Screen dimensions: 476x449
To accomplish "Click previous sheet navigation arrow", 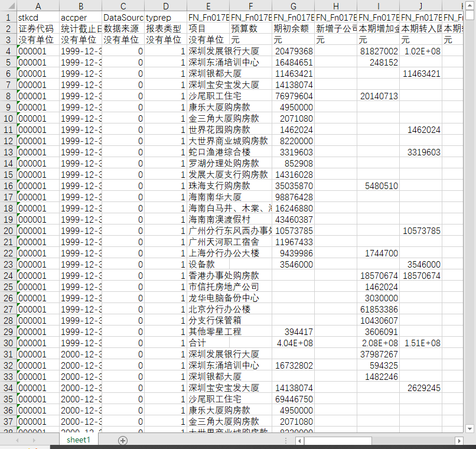I will [x=17, y=440].
